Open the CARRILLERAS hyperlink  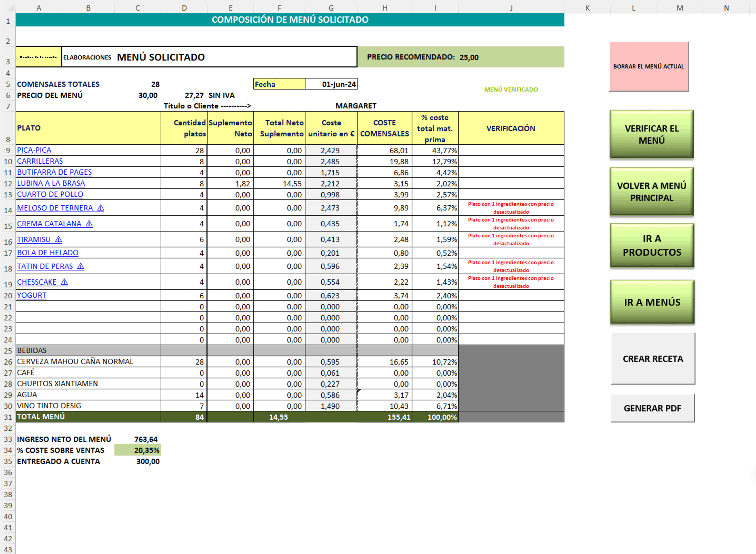point(40,161)
